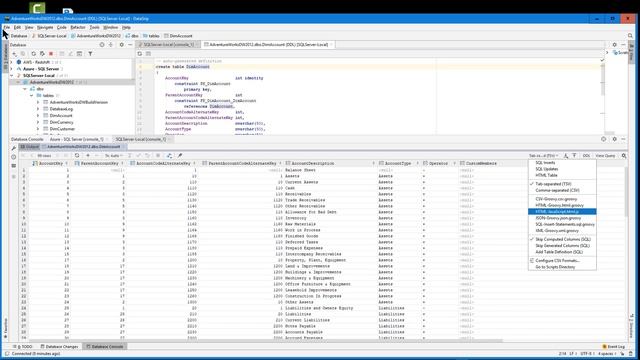Image resolution: width=640 pixels, height=360 pixels.
Task: Select HTML-JavaScript.html.js highlighted entry
Action: (x=562, y=211)
